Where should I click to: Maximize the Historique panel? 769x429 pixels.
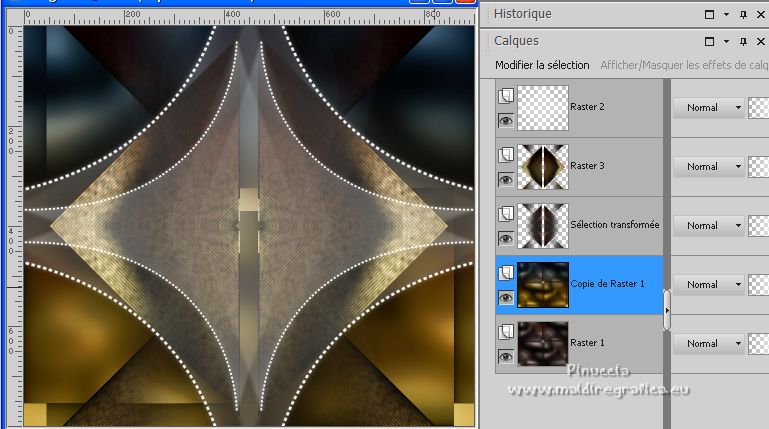tap(709, 15)
